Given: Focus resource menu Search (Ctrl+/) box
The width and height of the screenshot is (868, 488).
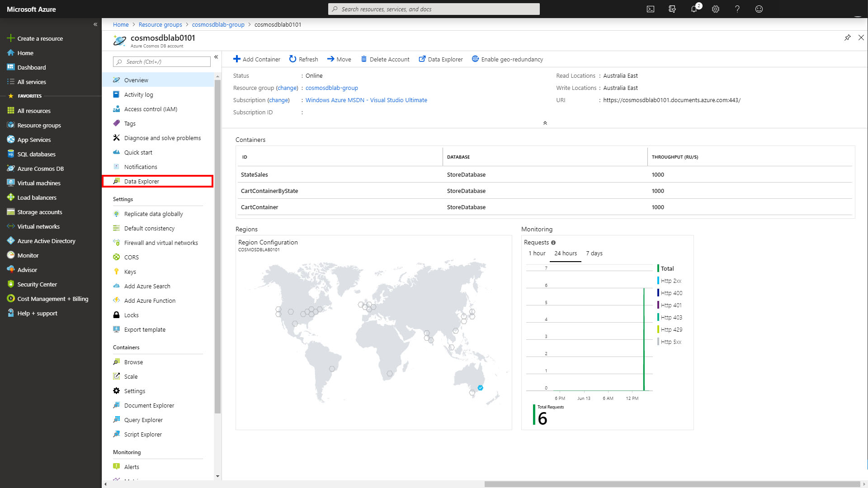Looking at the screenshot, I should point(162,62).
